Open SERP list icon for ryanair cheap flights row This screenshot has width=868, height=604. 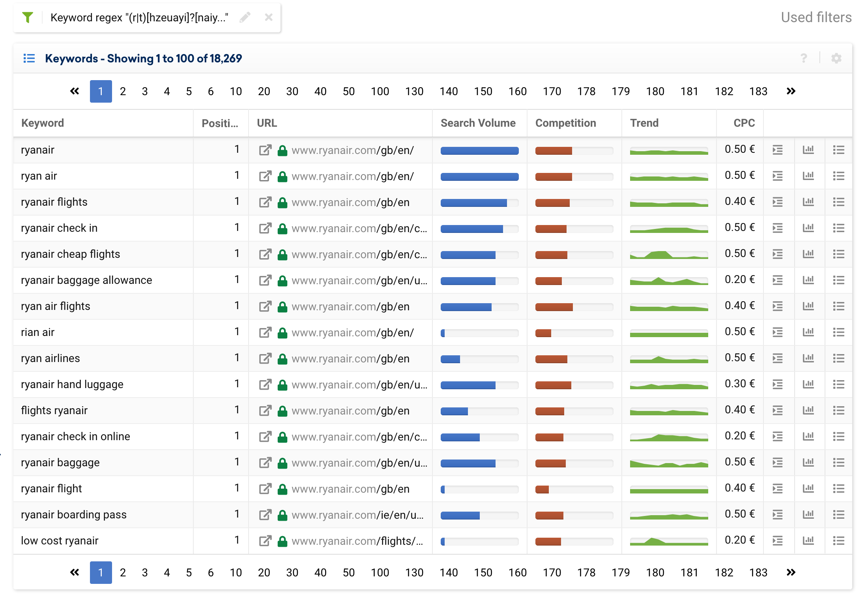[778, 254]
